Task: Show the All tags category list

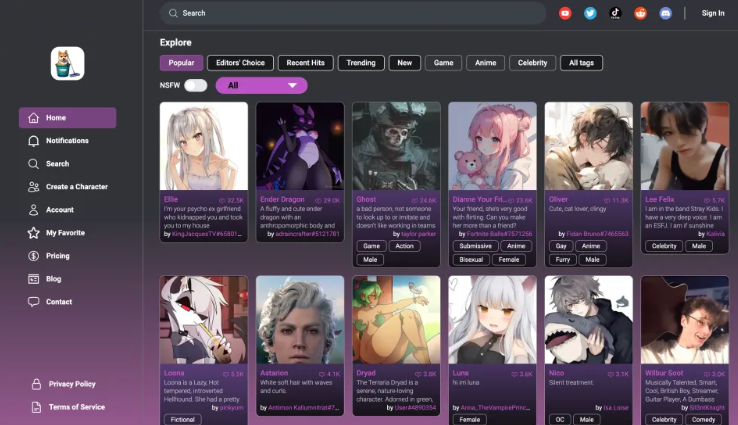Action: click(x=581, y=63)
